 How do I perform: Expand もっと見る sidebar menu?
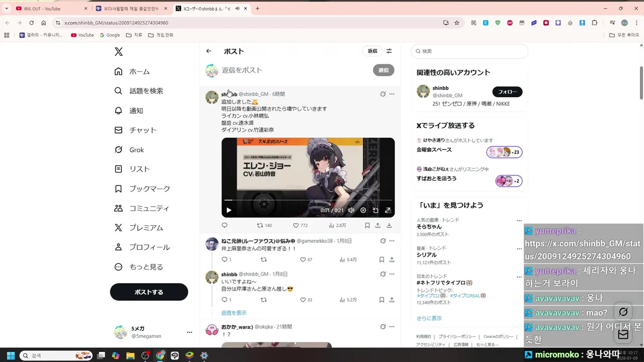click(139, 267)
